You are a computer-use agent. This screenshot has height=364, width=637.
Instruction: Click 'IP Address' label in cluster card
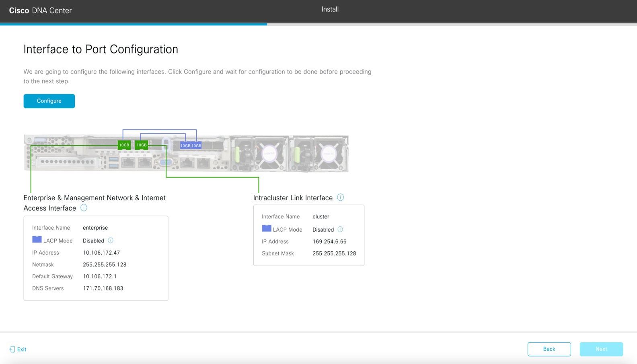click(275, 241)
